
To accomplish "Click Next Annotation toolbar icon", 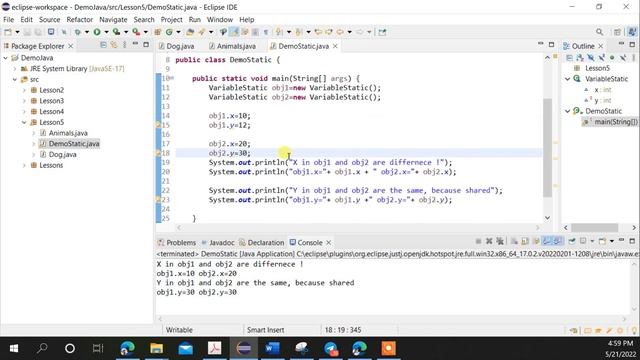I will click(x=279, y=32).
